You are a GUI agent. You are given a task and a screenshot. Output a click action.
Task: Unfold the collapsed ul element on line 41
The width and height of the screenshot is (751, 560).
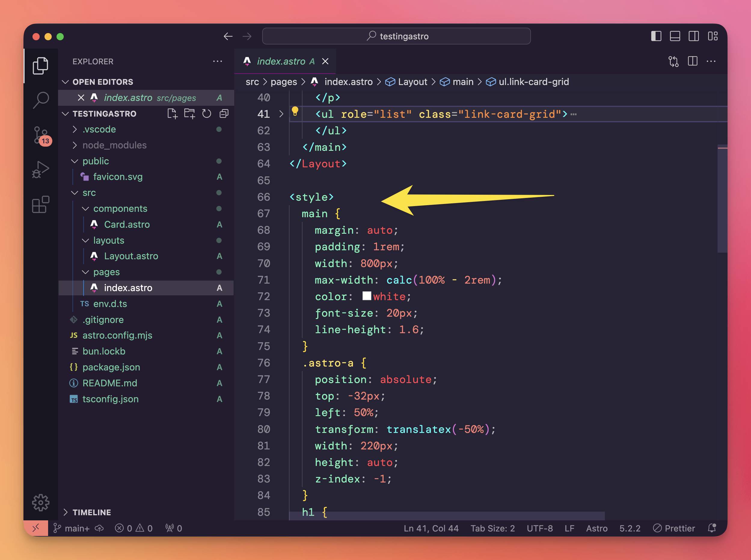click(x=281, y=114)
